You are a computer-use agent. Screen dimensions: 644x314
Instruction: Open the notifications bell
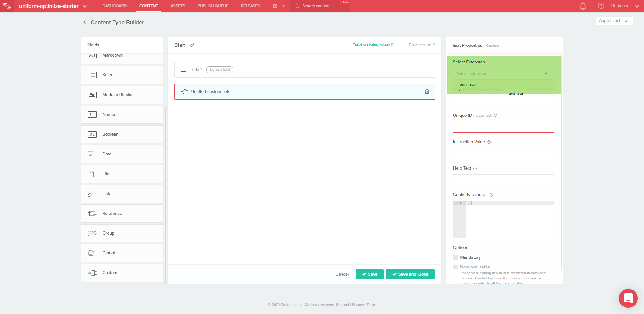click(x=583, y=6)
